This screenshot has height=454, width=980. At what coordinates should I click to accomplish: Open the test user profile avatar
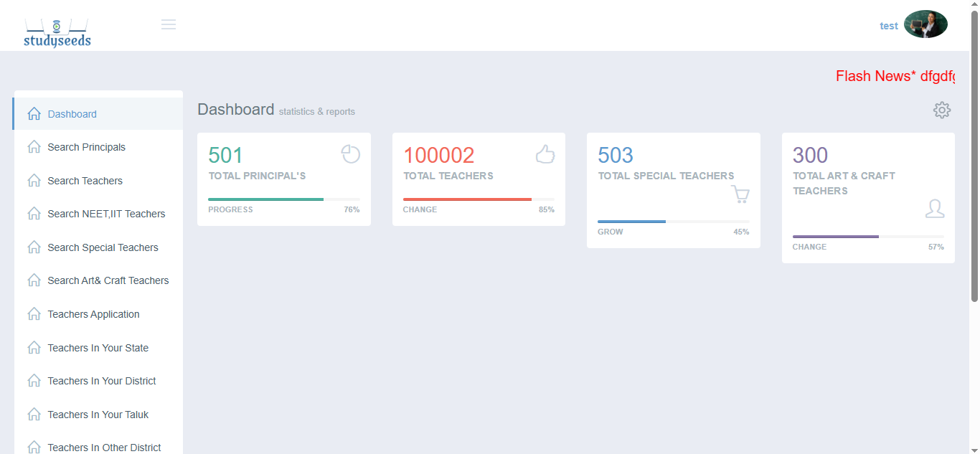coord(925,24)
